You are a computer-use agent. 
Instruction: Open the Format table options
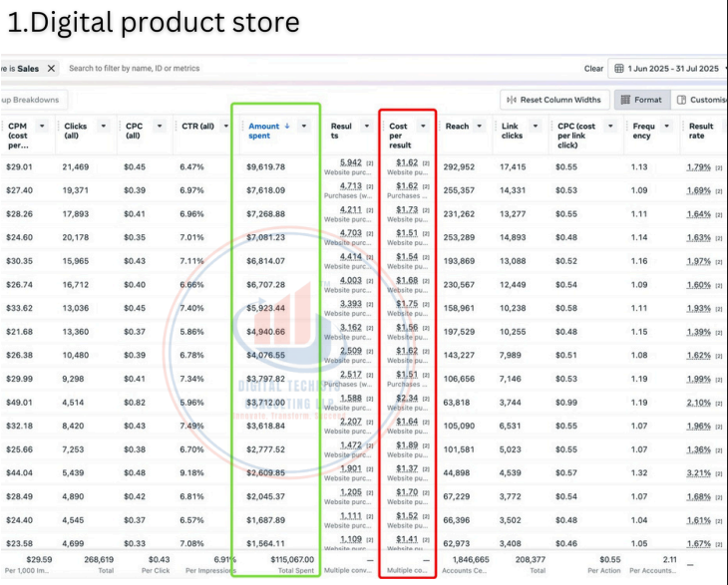click(x=640, y=100)
